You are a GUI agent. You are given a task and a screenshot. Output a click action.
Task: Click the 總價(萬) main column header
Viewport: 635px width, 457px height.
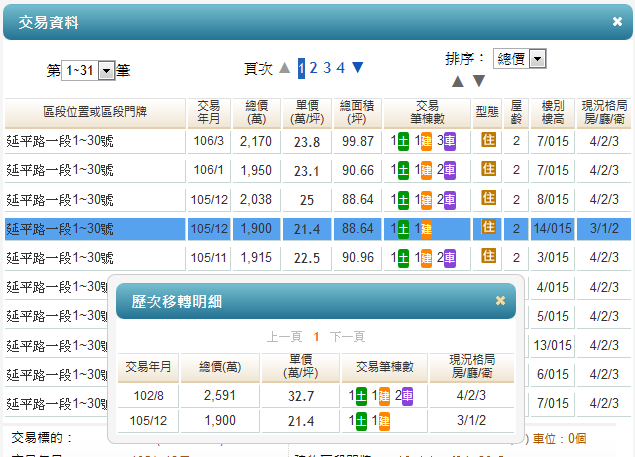[x=256, y=113]
